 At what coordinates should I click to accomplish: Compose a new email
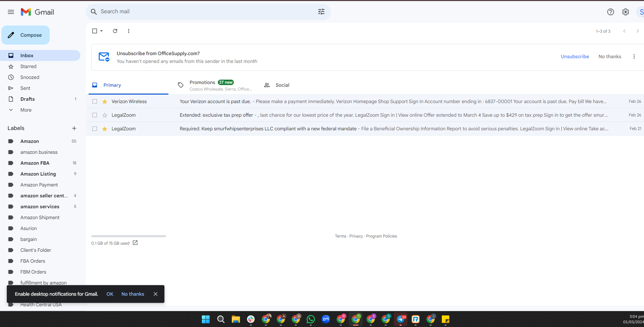(x=26, y=35)
